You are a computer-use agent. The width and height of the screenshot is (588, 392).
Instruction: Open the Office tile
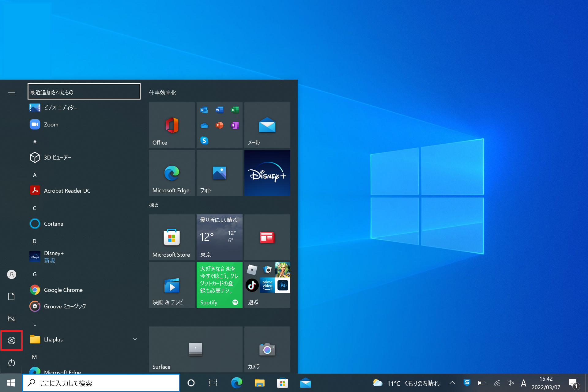tap(171, 125)
